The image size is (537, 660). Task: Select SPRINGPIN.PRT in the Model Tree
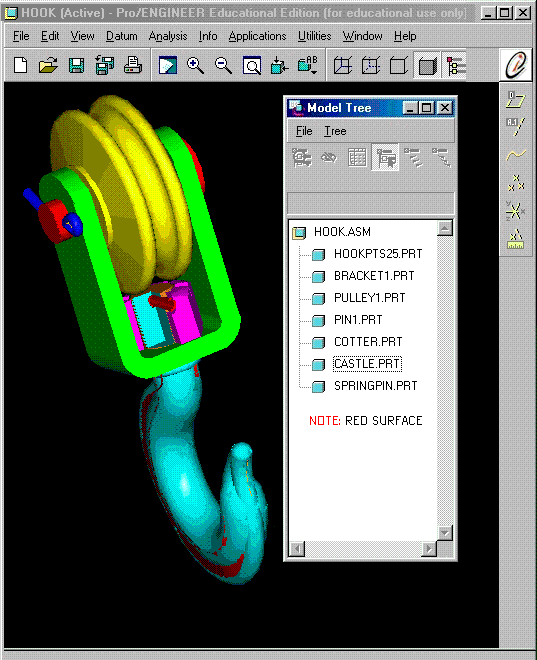(x=375, y=386)
